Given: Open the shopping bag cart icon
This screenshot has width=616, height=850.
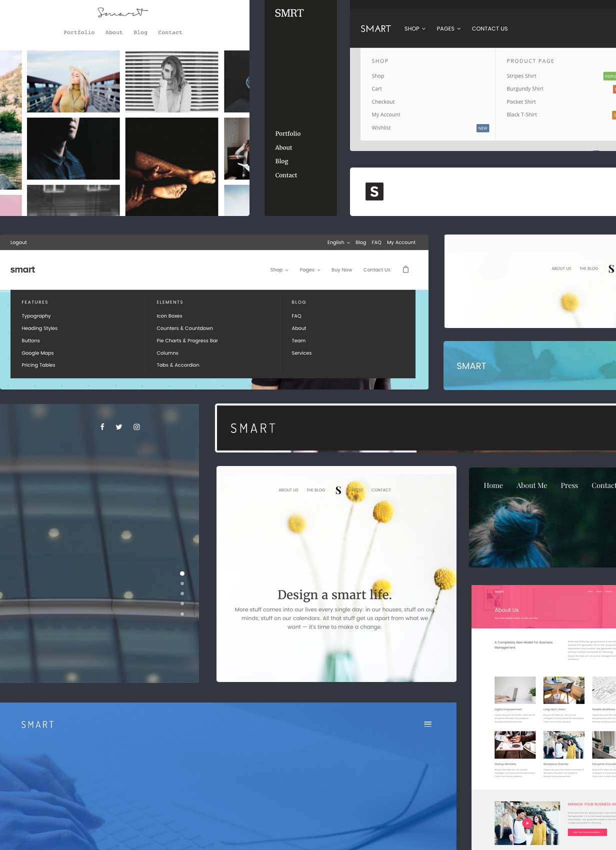Looking at the screenshot, I should click(405, 269).
